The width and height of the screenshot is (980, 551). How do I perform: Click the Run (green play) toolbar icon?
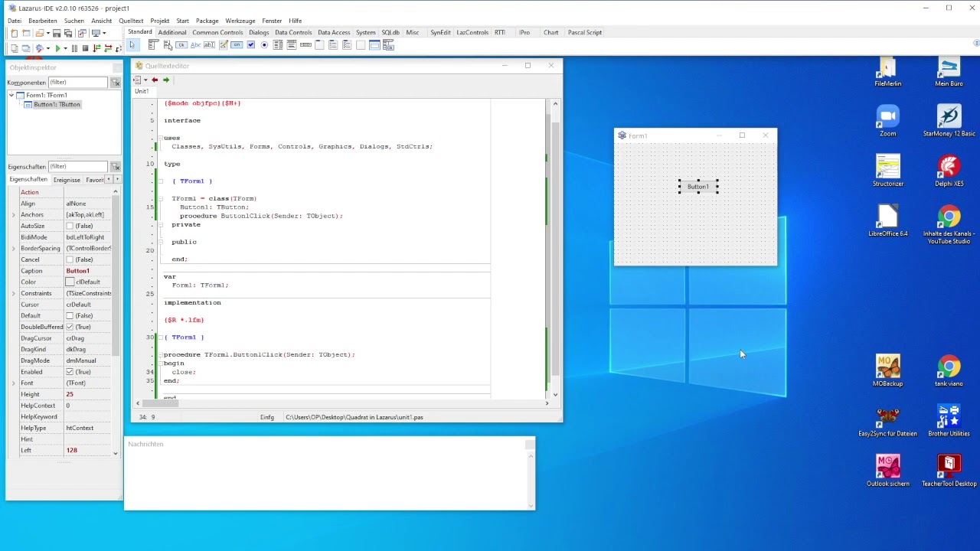pos(57,48)
